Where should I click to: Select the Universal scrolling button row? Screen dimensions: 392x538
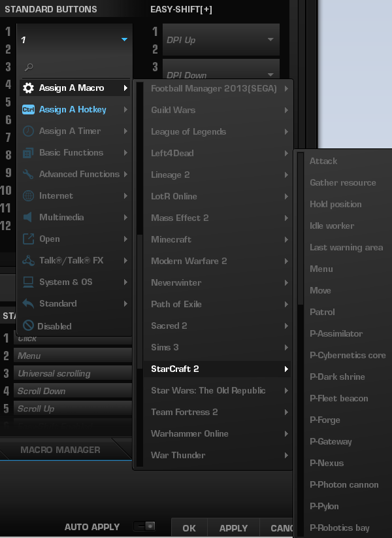pos(73,374)
